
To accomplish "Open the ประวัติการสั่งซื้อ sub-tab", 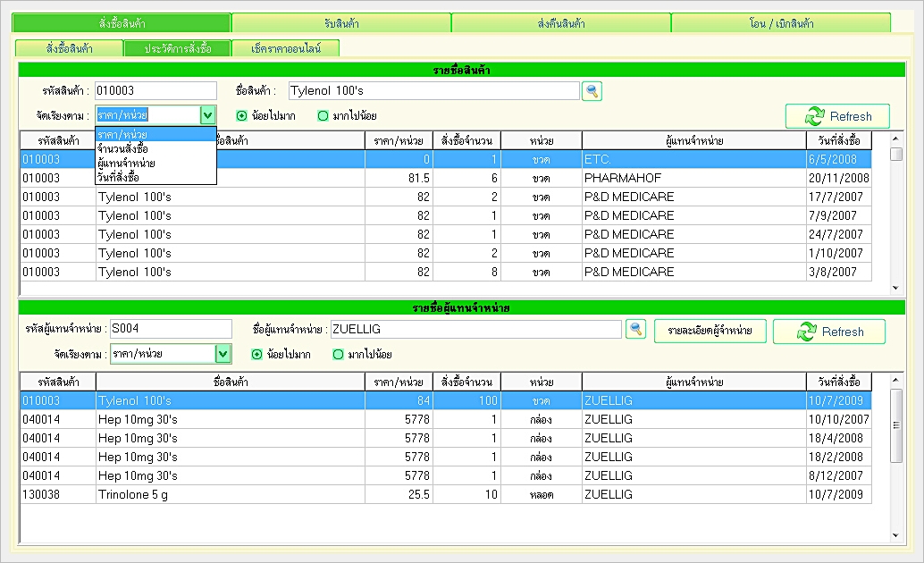I will (178, 48).
